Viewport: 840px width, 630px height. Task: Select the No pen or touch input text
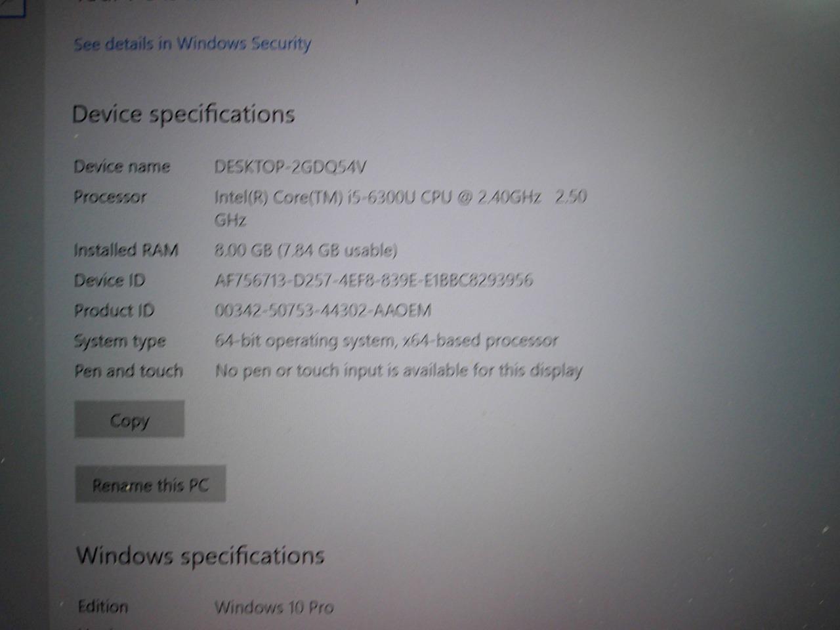[x=399, y=371]
